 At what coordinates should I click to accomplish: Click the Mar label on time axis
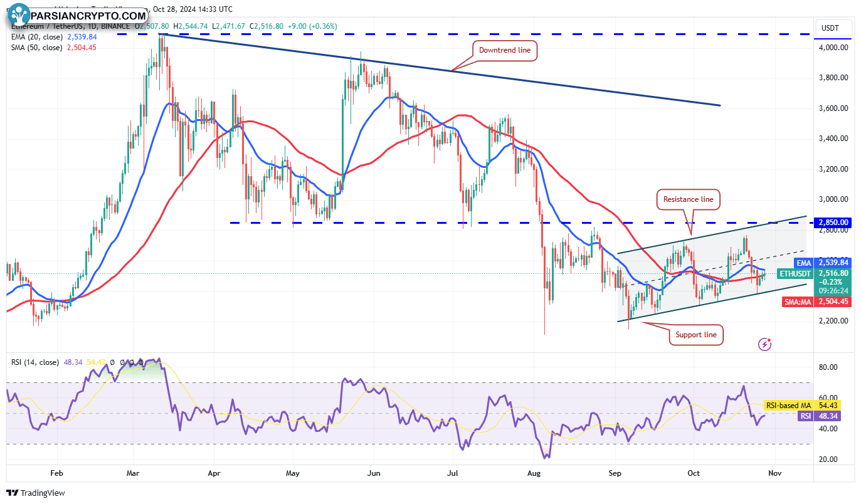click(x=134, y=475)
